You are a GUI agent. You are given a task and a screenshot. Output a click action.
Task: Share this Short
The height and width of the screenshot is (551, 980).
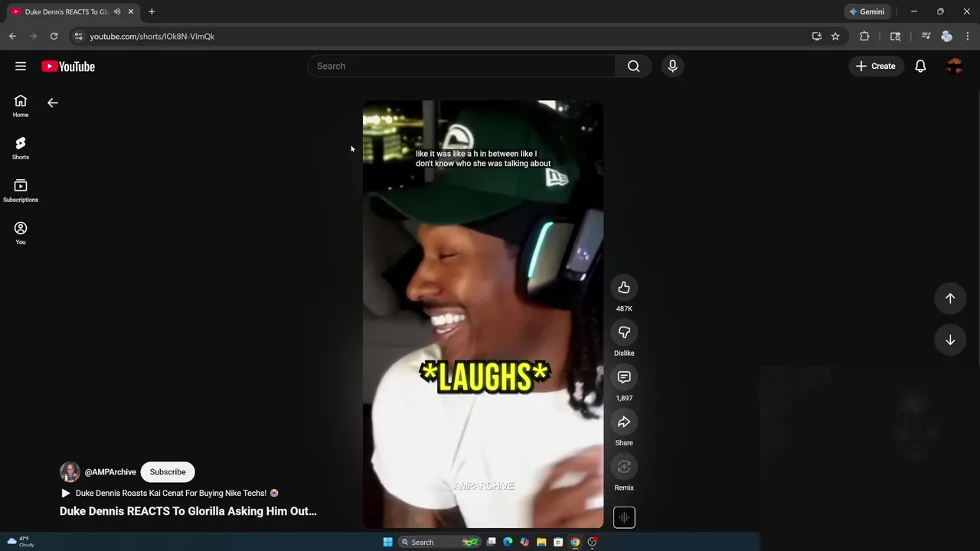coord(624,422)
